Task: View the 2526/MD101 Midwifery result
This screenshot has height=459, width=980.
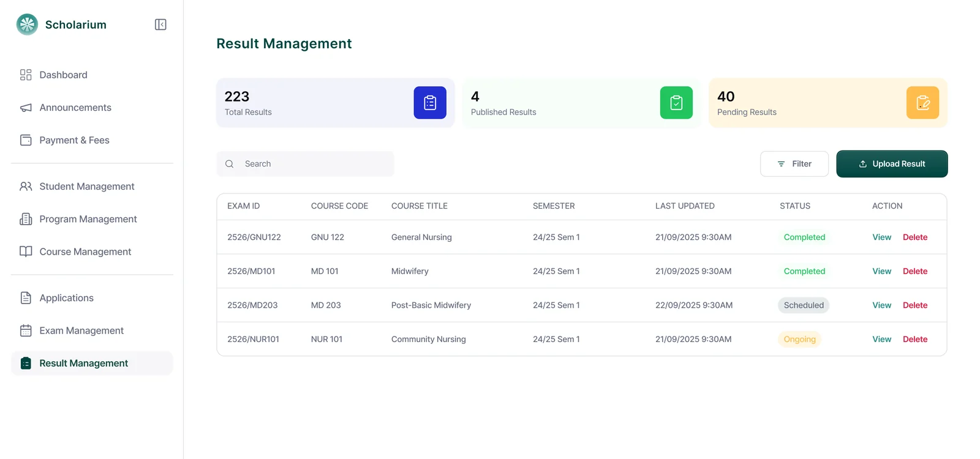Action: point(881,271)
